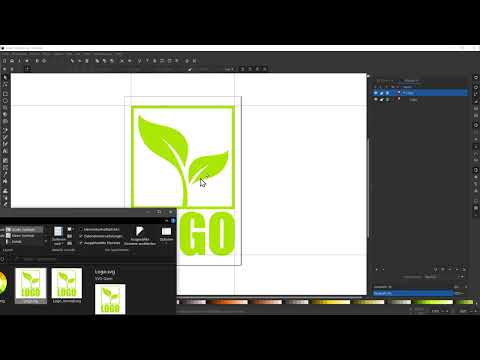Select the Selector arrow tool in Inkscape toolbox
The width and height of the screenshot is (480, 360).
coord(5,77)
